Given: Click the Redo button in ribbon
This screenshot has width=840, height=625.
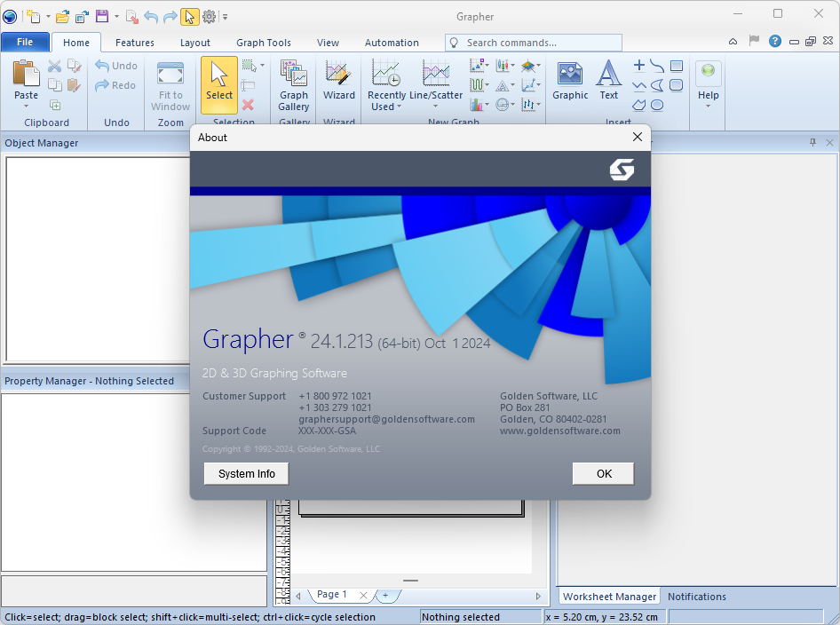Looking at the screenshot, I should (115, 86).
